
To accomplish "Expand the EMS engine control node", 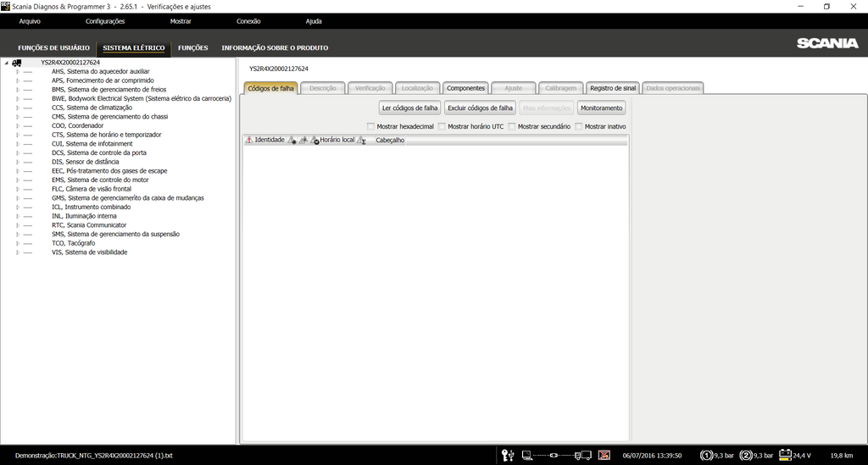I will click(18, 180).
